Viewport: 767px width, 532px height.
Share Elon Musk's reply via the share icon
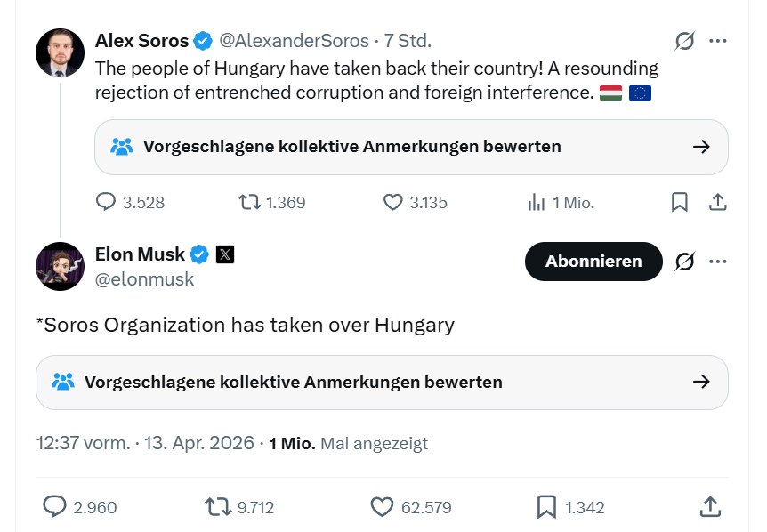pyautogui.click(x=710, y=505)
